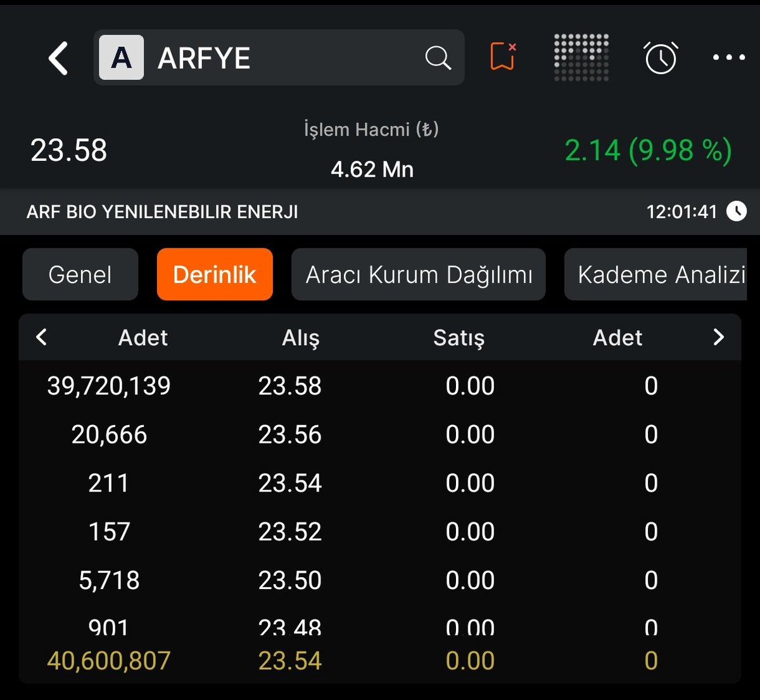This screenshot has height=700, width=760.
Task: Tap the ARF BIO YENILENEBILIR ENERJI name
Action: [x=163, y=212]
